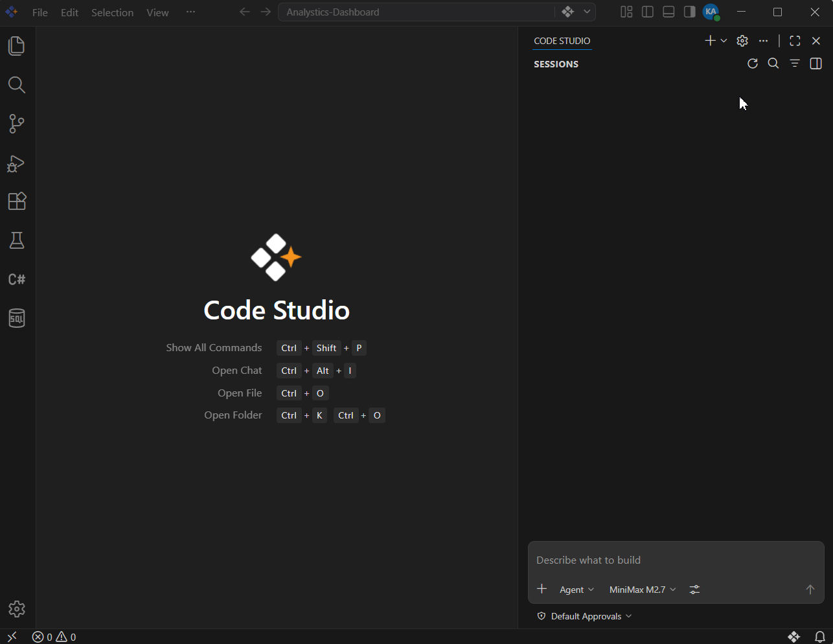
Task: Click the 'Describe what to build' input
Action: coord(676,560)
